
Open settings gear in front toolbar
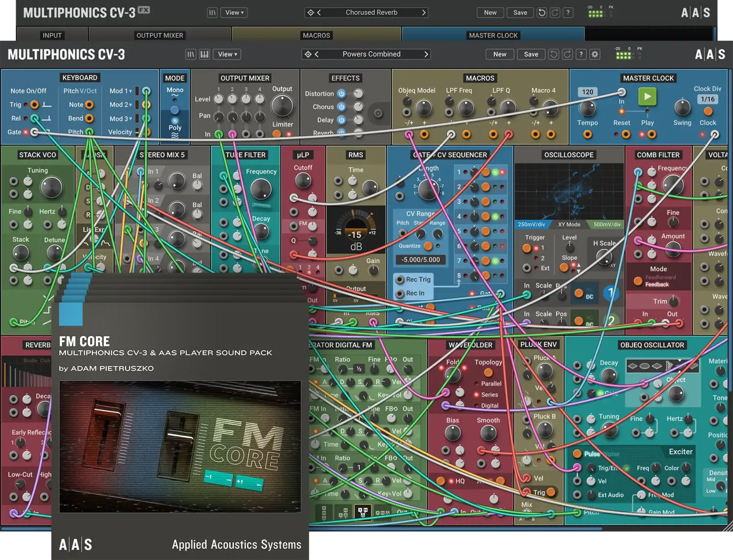pyautogui.click(x=595, y=54)
